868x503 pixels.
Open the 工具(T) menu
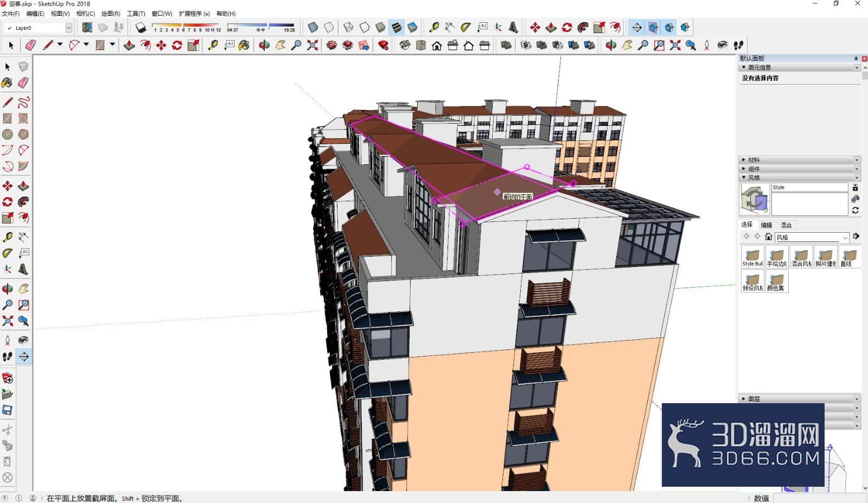point(136,14)
